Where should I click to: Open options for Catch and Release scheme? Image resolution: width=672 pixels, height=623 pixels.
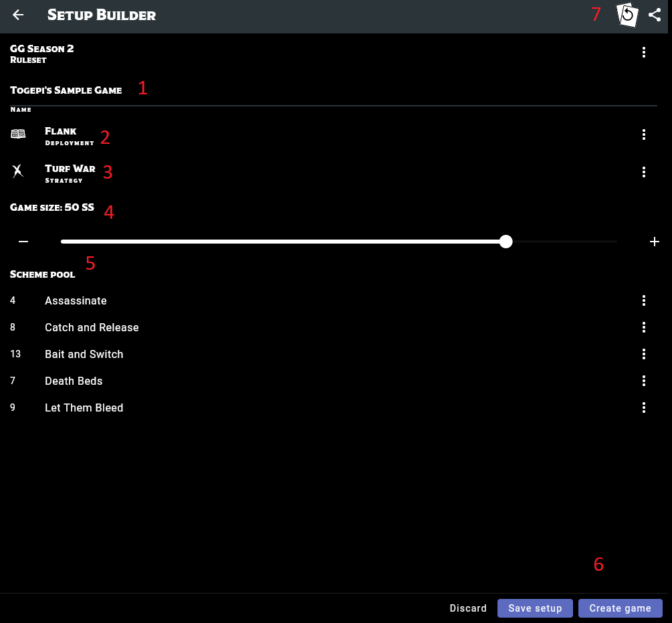coord(643,327)
